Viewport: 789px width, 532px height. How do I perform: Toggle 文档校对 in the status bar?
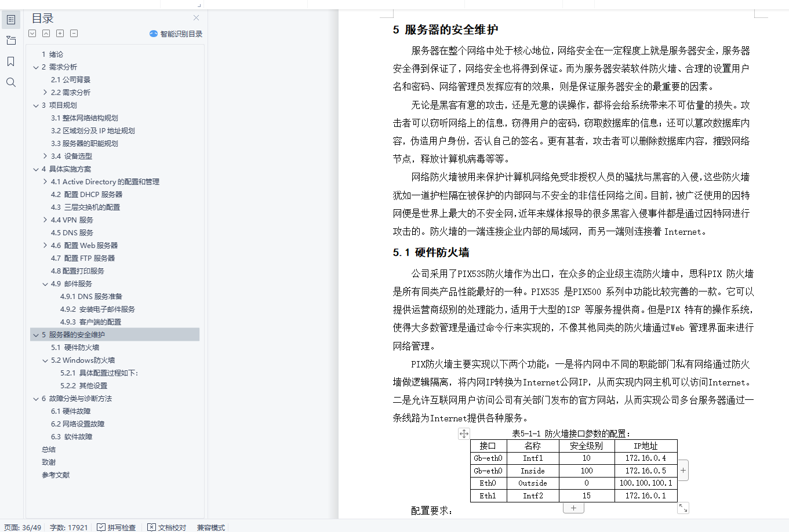coord(167,527)
